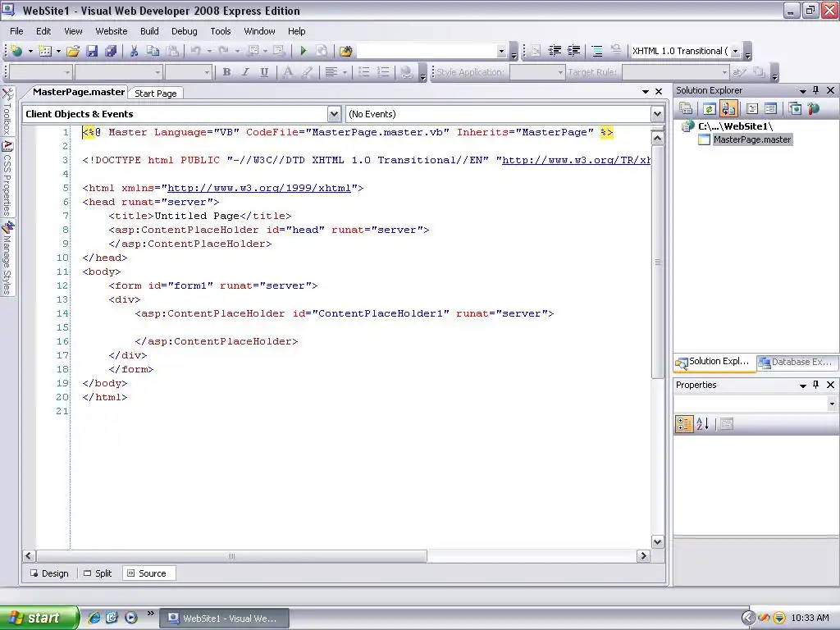This screenshot has height=630, width=840.
Task: Pin the Properties panel
Action: pos(815,385)
